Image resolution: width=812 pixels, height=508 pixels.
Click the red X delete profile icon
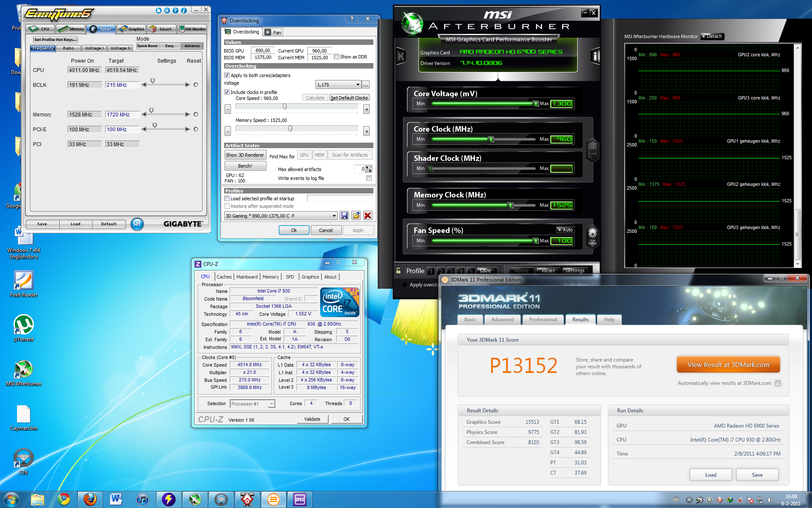click(368, 216)
